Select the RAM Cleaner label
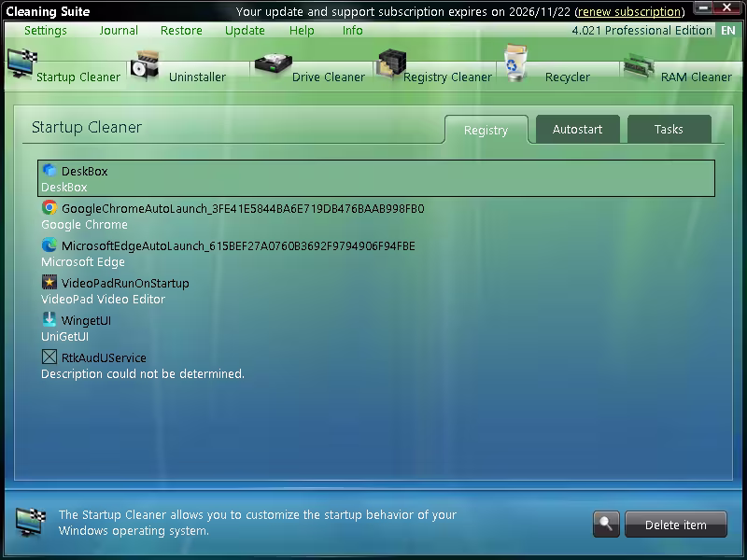 tap(696, 77)
